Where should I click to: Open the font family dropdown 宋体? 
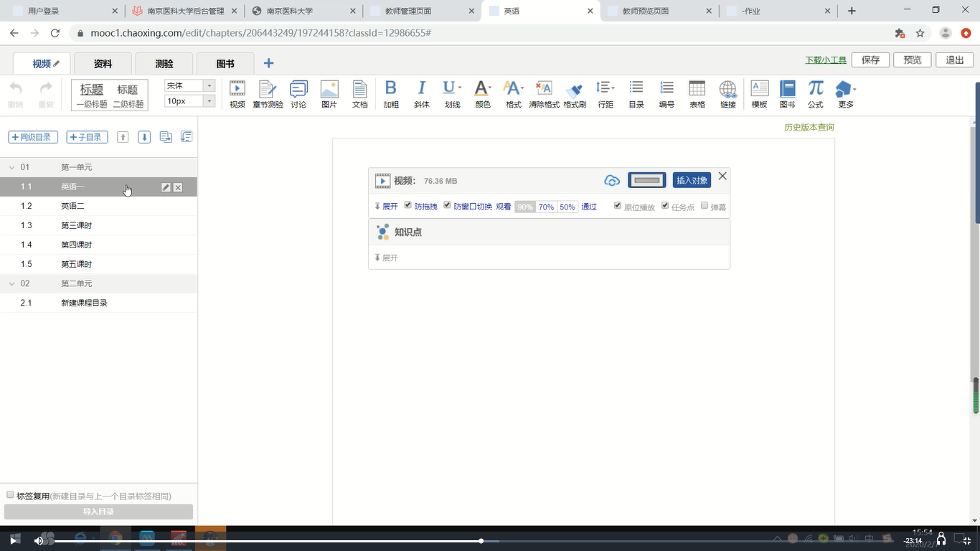pyautogui.click(x=189, y=85)
